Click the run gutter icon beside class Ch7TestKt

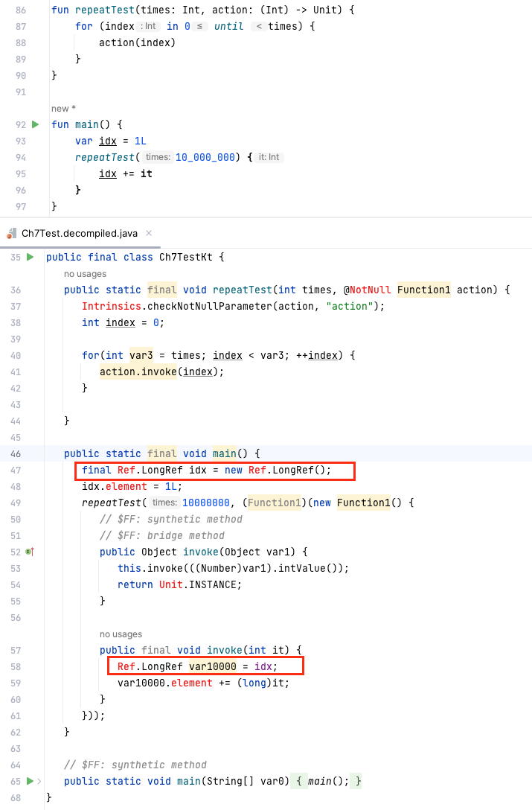[30, 258]
